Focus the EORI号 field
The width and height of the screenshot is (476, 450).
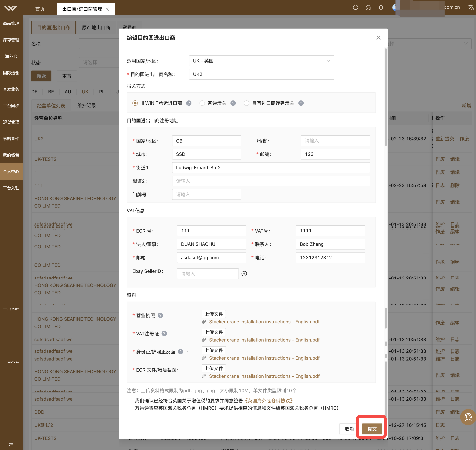pyautogui.click(x=212, y=231)
